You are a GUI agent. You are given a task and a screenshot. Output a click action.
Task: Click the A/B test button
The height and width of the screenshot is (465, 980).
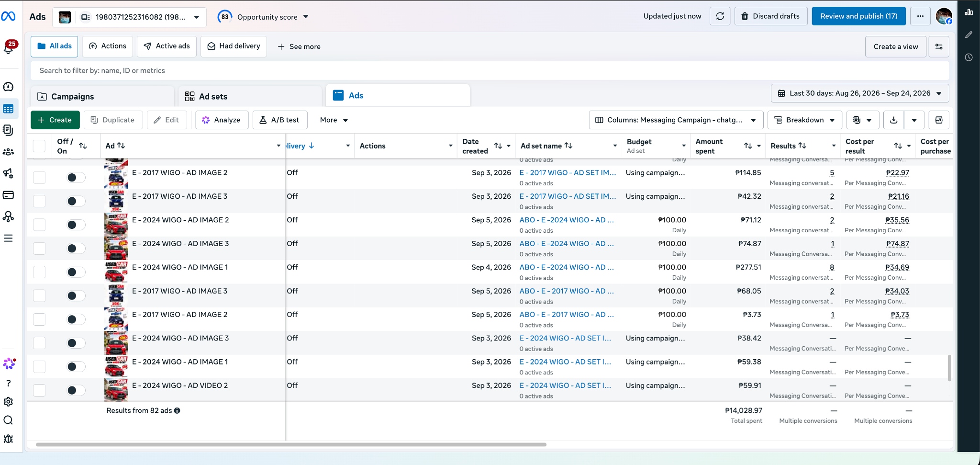280,120
